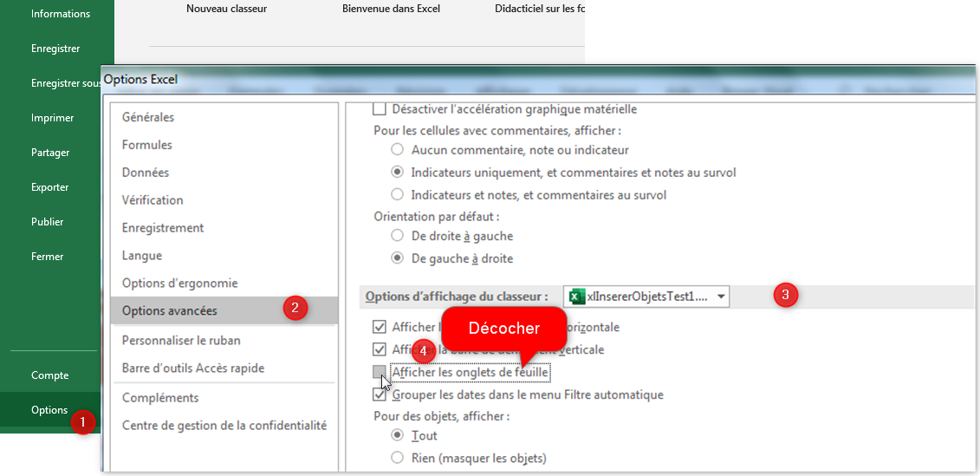Uncheck Afficher les onglets de feuille
Image resolution: width=980 pixels, height=476 pixels.
click(x=380, y=372)
